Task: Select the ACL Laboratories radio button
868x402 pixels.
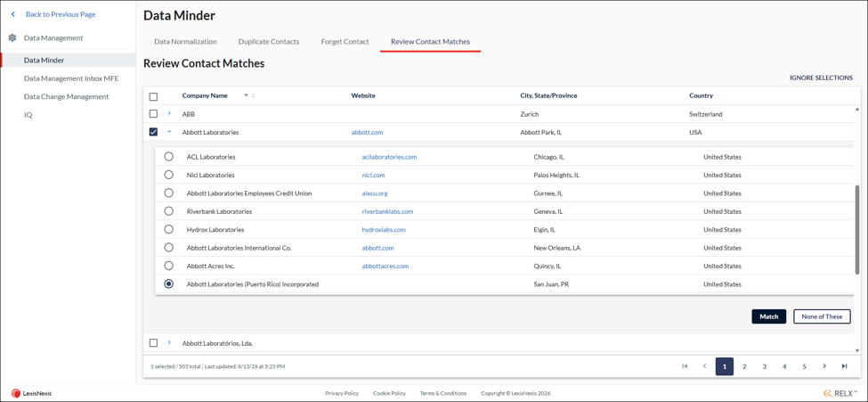Action: (x=169, y=157)
